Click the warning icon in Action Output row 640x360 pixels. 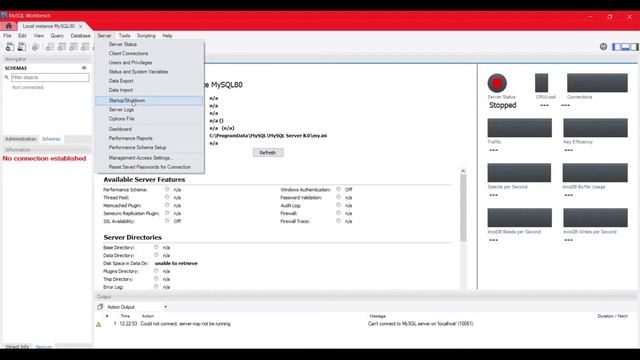(98, 324)
